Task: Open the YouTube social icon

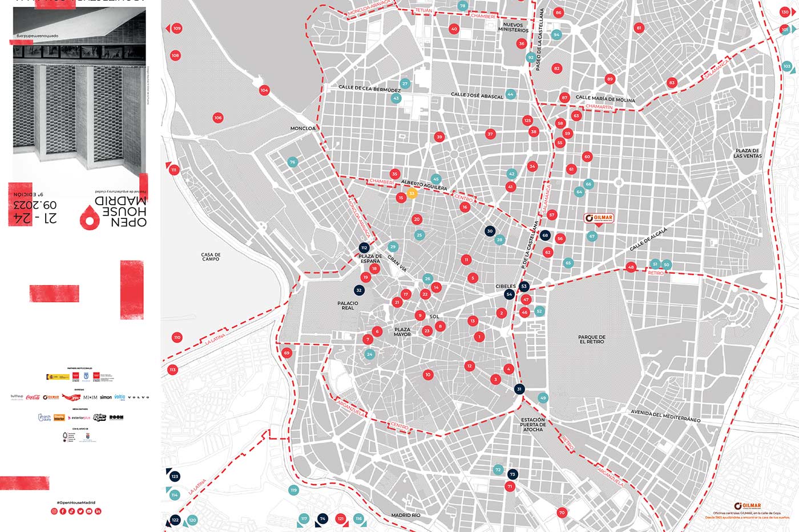Action: point(89,511)
